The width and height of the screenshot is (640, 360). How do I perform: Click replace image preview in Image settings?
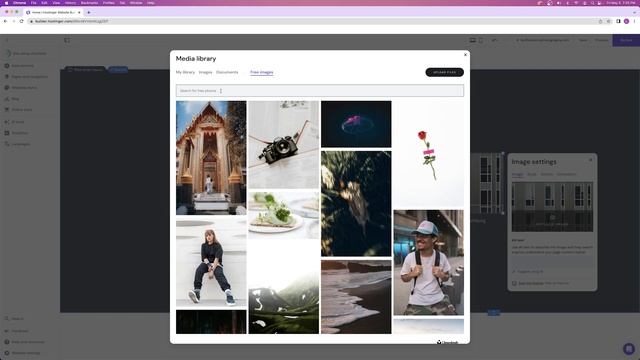pos(552,207)
